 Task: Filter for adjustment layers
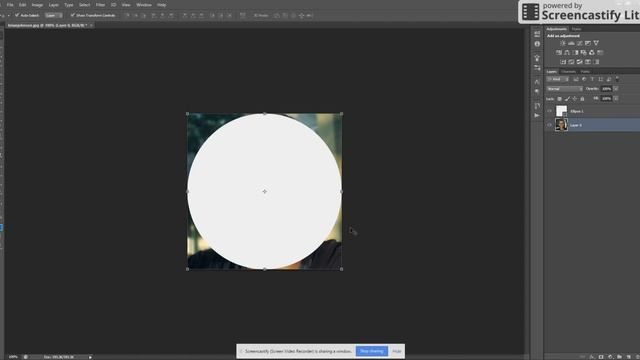(x=584, y=79)
